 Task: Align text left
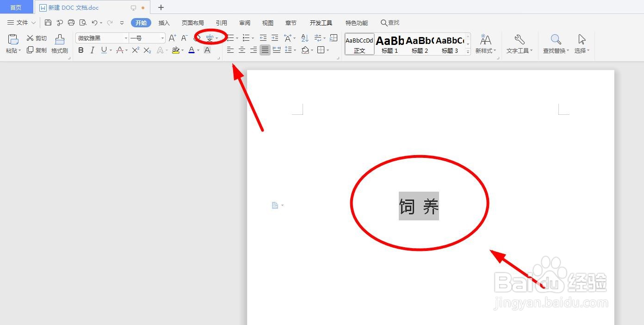230,50
